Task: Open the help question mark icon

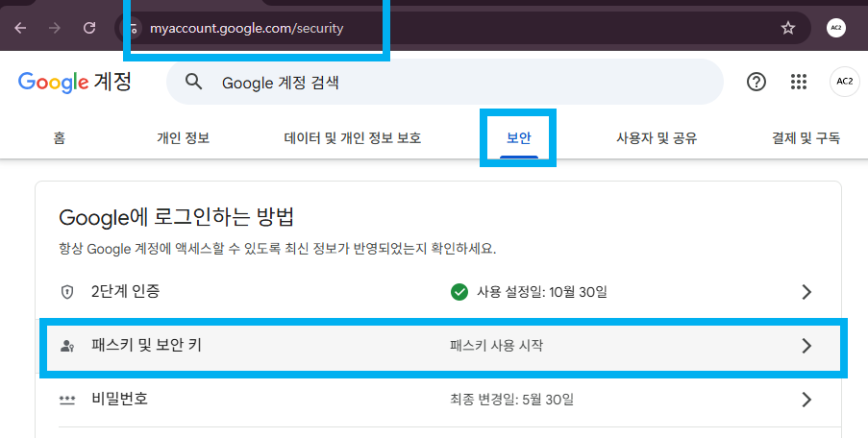Action: [x=756, y=82]
